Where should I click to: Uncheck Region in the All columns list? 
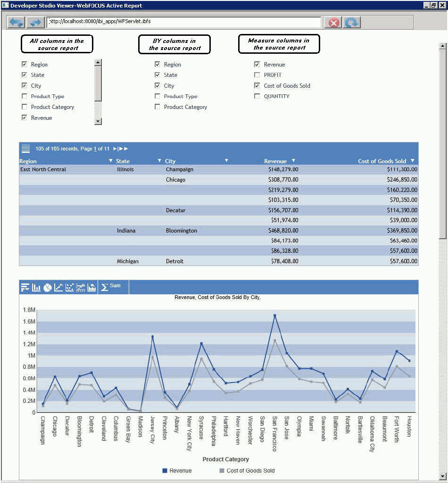pyautogui.click(x=25, y=64)
